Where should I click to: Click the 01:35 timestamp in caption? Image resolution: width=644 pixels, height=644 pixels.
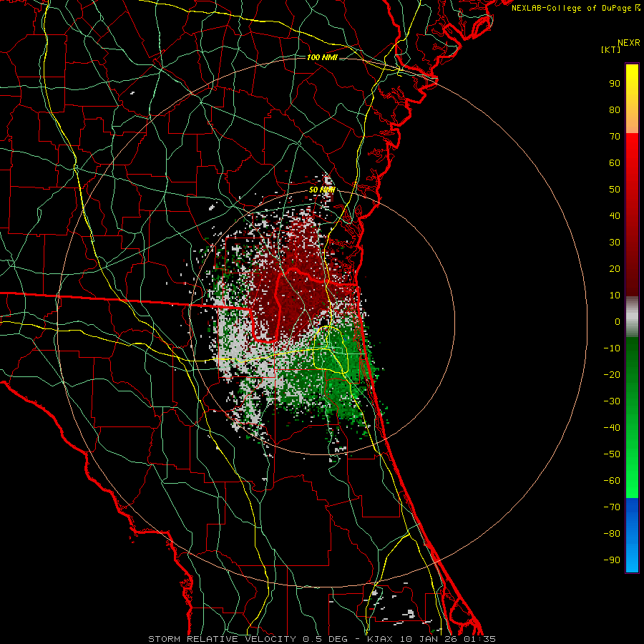479,639
